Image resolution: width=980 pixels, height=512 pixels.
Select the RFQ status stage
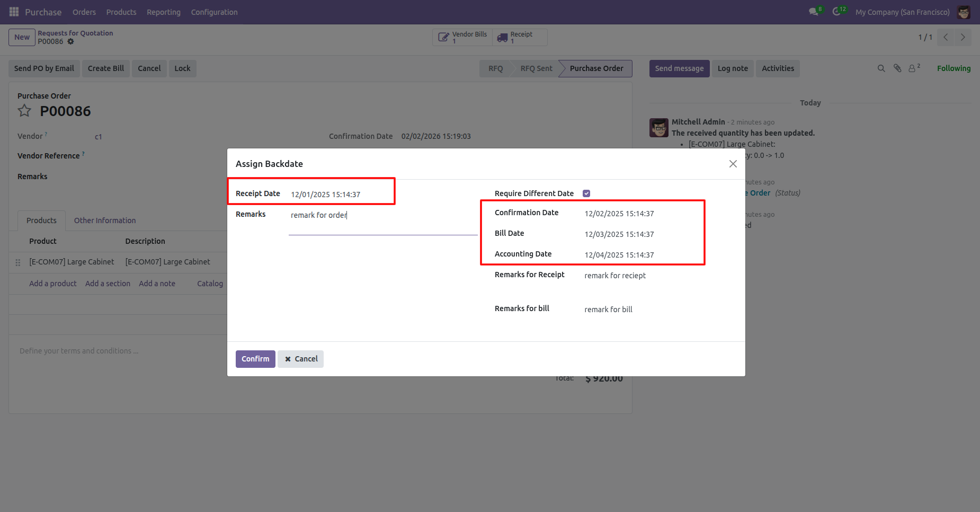[496, 68]
